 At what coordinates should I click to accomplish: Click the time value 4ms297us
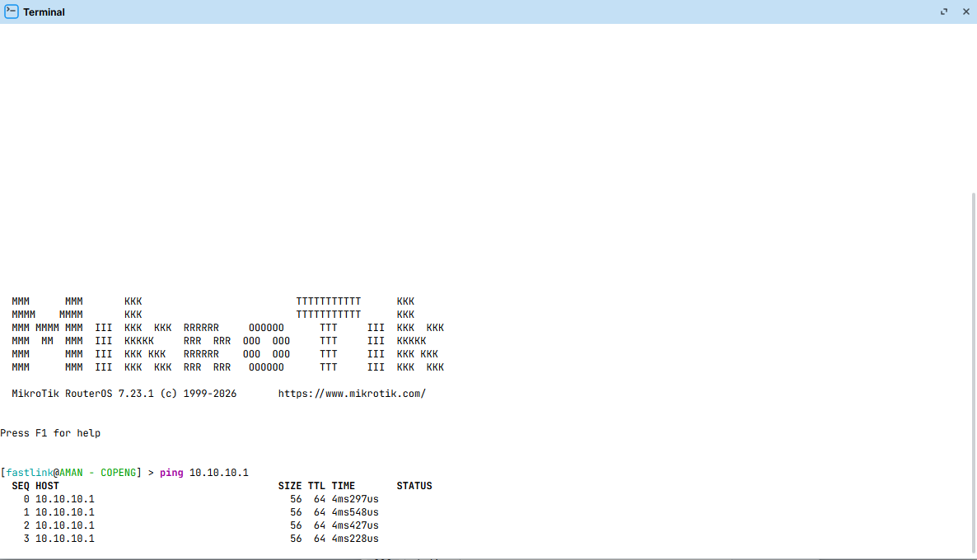(355, 499)
